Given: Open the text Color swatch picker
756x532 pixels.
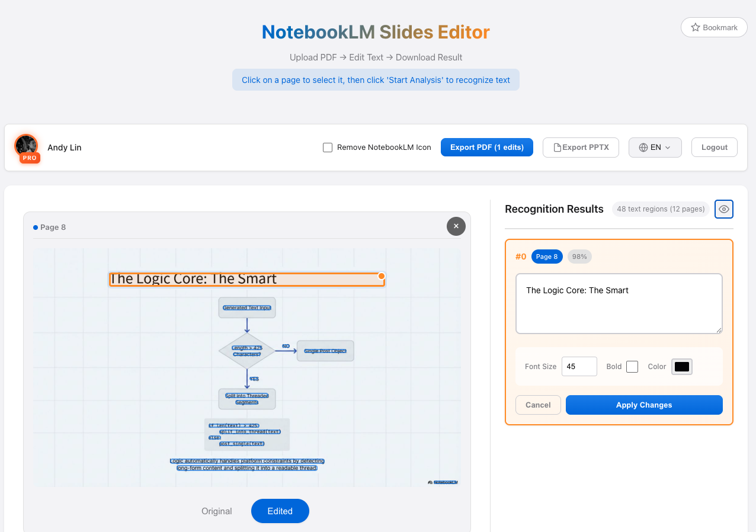Looking at the screenshot, I should coord(681,367).
